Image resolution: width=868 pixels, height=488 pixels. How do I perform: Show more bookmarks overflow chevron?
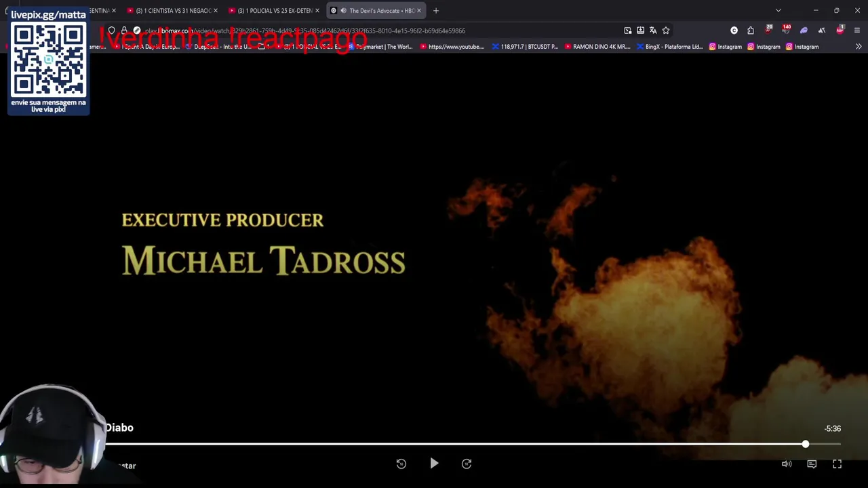(x=859, y=47)
